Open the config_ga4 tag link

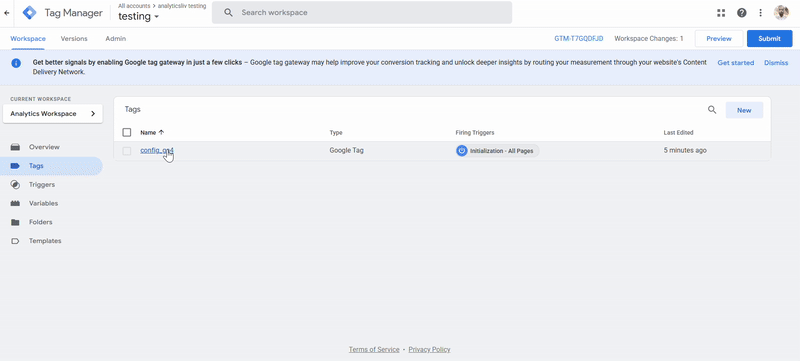[157, 150]
